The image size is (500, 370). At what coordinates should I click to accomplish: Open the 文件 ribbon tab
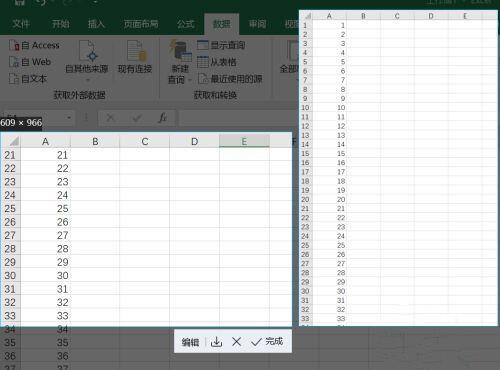pyautogui.click(x=21, y=24)
